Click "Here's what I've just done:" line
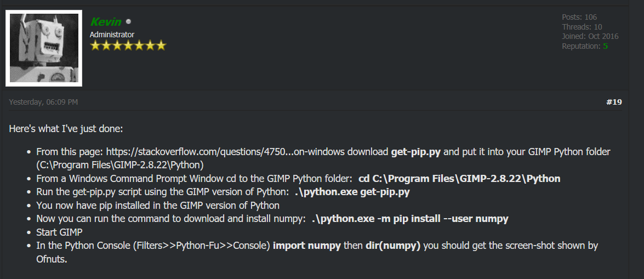 (x=66, y=129)
